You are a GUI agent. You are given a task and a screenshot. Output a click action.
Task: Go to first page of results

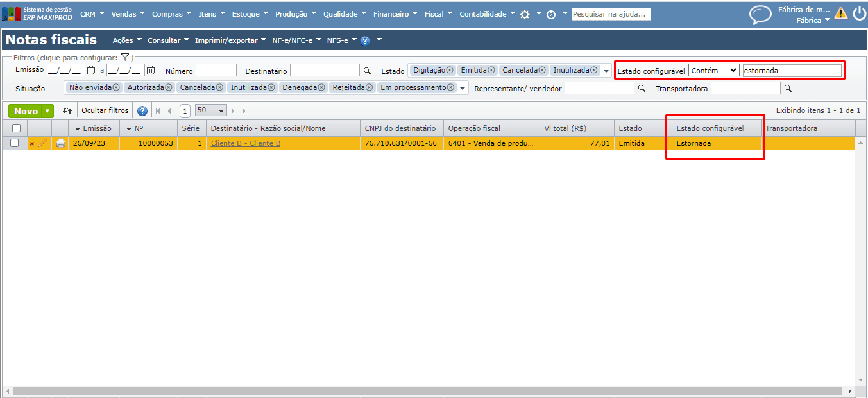click(158, 111)
